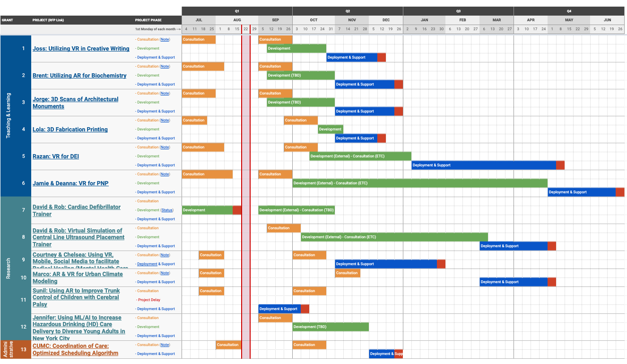Open Brent: Utilizing AR for Biochemistry project link
Viewport: 627px width, 364px height.
click(x=79, y=76)
